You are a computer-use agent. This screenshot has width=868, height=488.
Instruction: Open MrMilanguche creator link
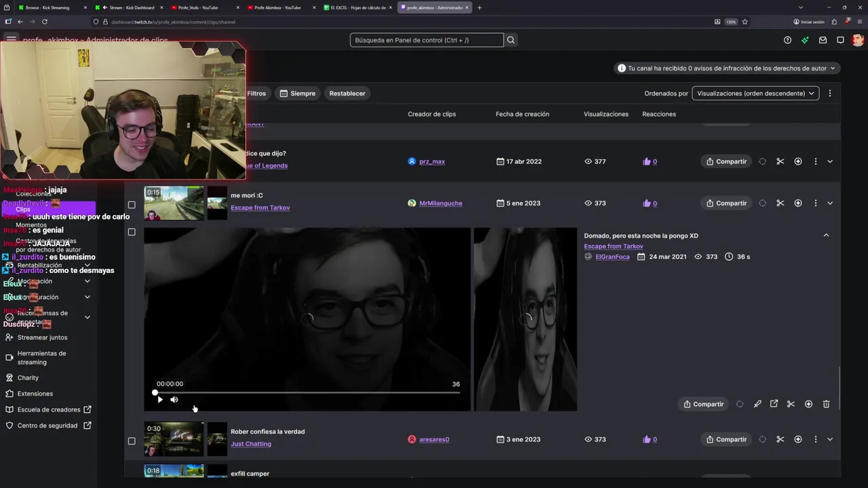pyautogui.click(x=441, y=203)
